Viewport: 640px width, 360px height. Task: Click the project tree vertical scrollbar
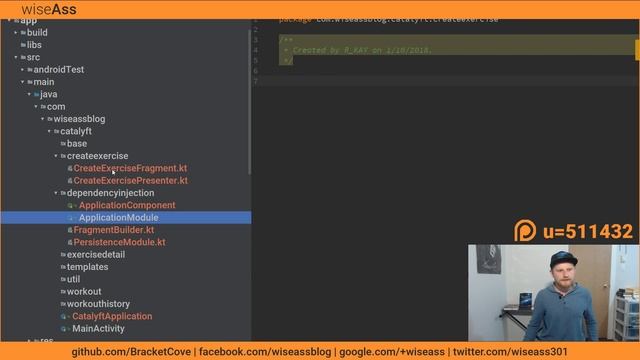249,102
